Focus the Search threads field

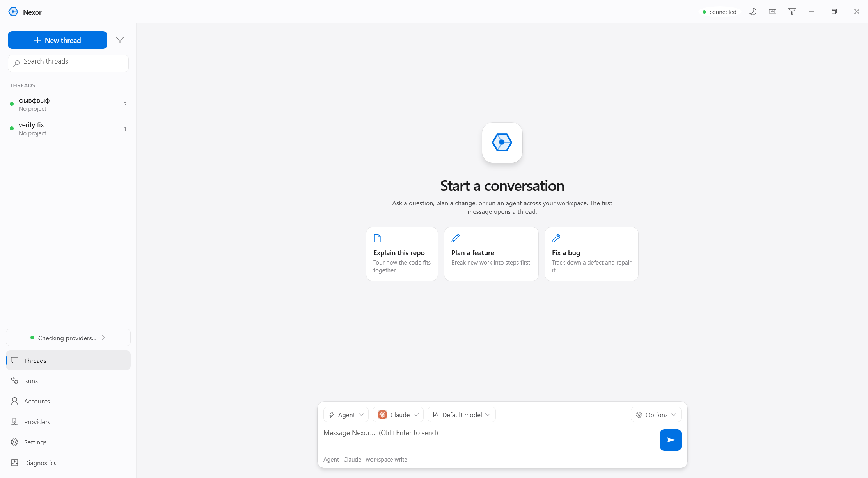point(68,63)
